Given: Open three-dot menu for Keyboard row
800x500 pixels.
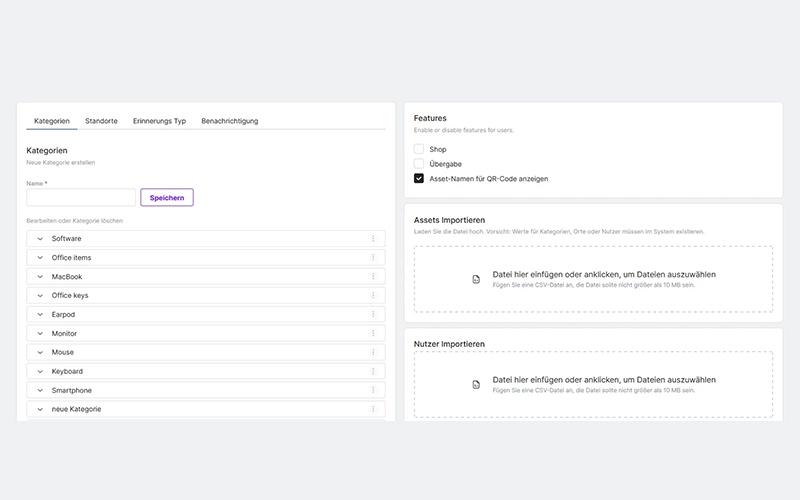Looking at the screenshot, I should point(373,371).
